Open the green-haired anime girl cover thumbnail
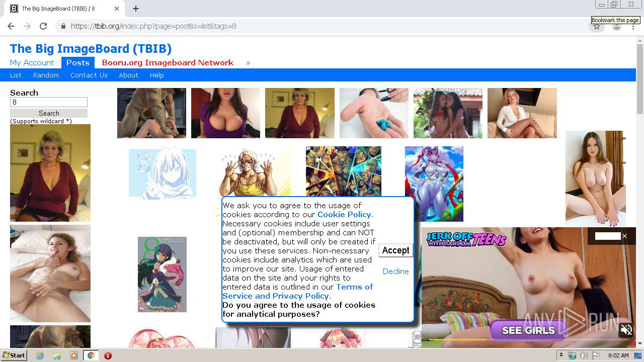 click(x=162, y=275)
